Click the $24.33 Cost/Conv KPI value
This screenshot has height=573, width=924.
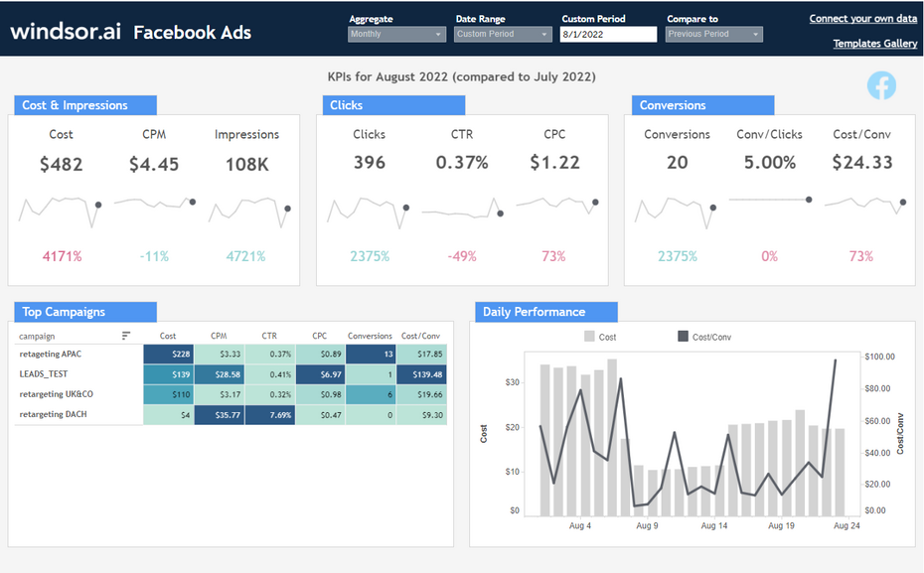tap(862, 163)
